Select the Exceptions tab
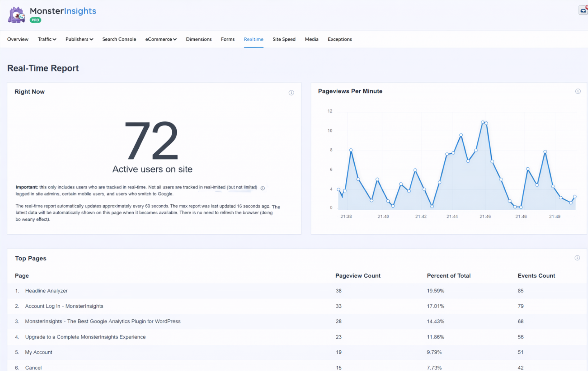Screen dimensions: 588x371 point(339,39)
